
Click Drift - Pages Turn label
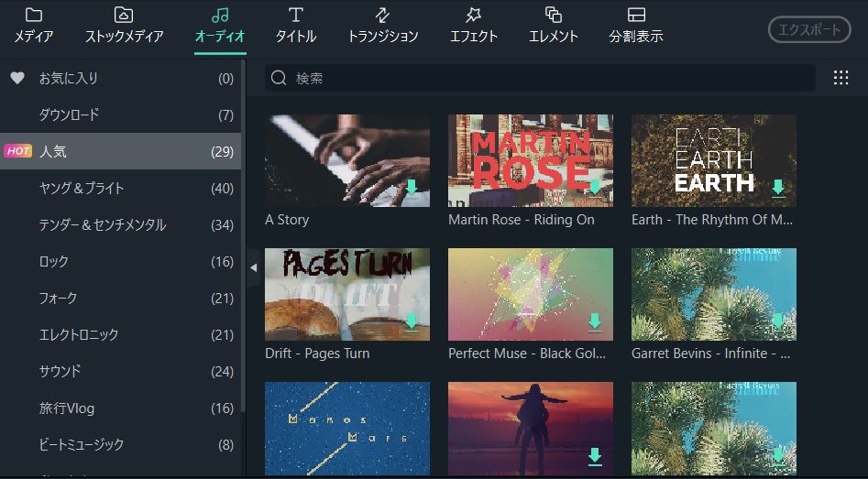point(317,354)
